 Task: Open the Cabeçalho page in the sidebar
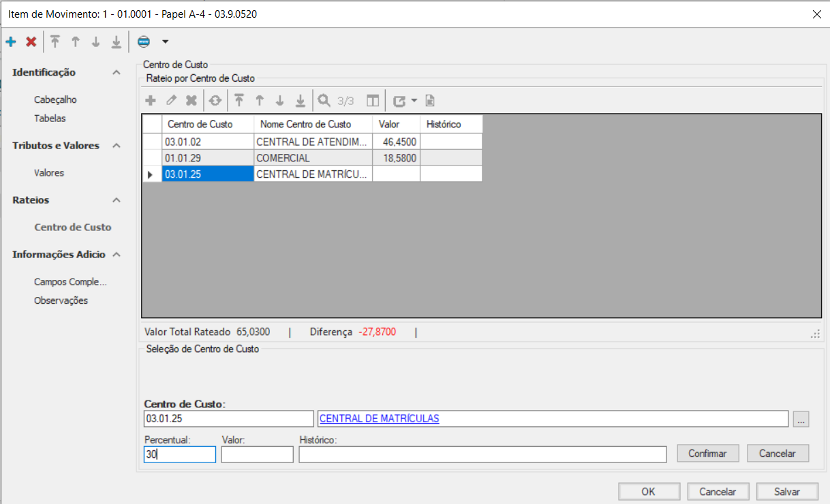point(55,99)
